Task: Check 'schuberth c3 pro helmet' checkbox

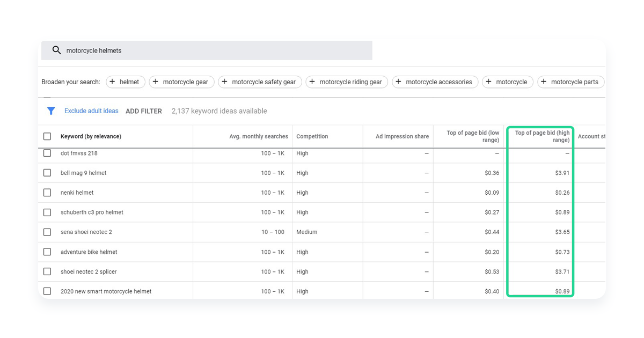Action: [x=47, y=212]
